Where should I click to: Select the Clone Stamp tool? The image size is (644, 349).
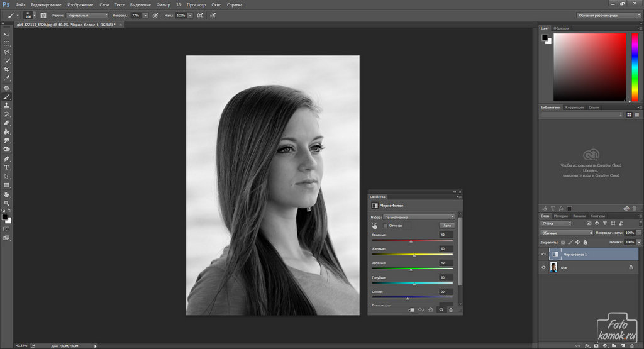point(6,106)
